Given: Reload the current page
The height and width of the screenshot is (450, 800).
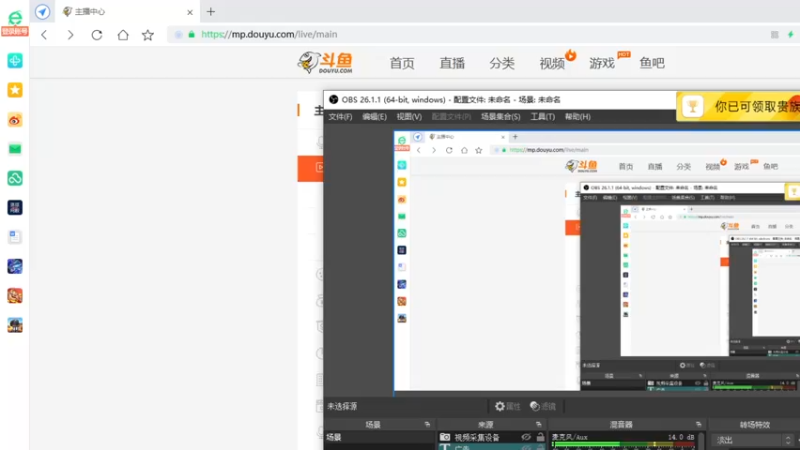Looking at the screenshot, I should pyautogui.click(x=96, y=35).
